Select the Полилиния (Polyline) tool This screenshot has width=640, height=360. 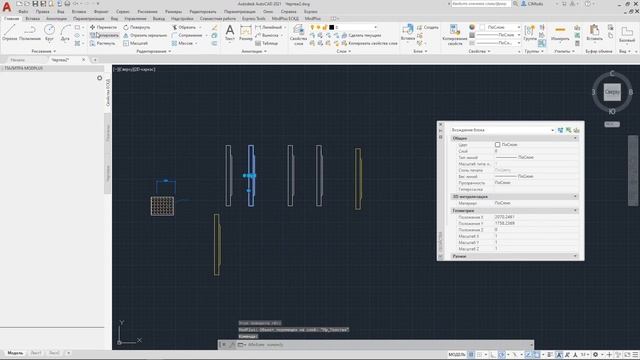[x=30, y=33]
